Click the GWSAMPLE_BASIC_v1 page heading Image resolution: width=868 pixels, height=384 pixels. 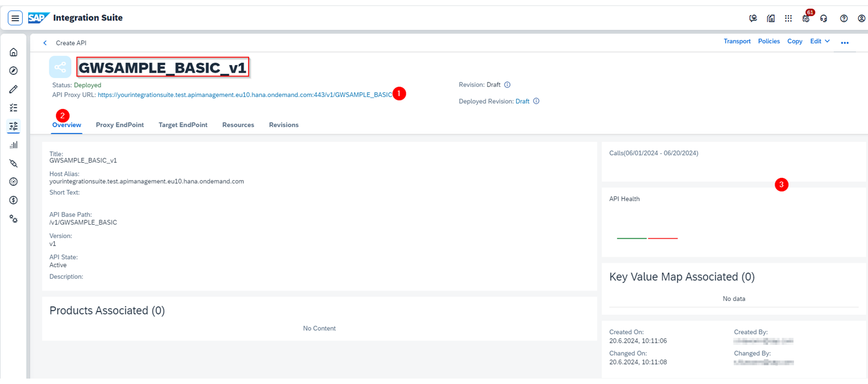click(162, 67)
